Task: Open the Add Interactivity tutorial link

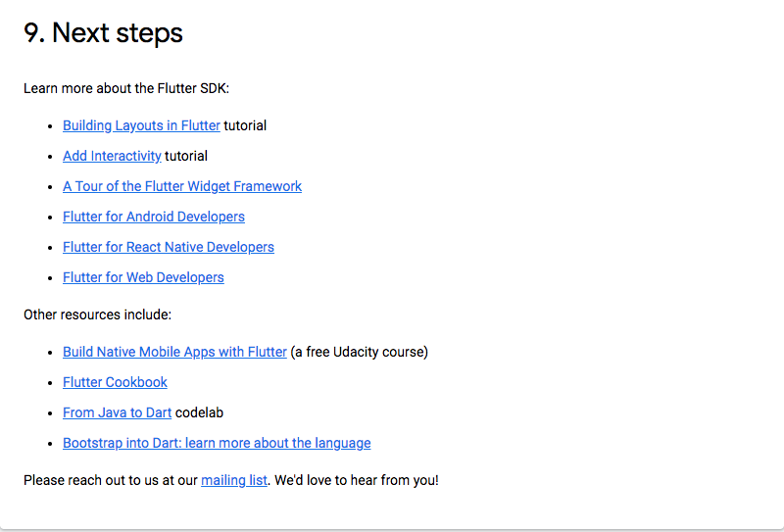Action: coord(112,156)
